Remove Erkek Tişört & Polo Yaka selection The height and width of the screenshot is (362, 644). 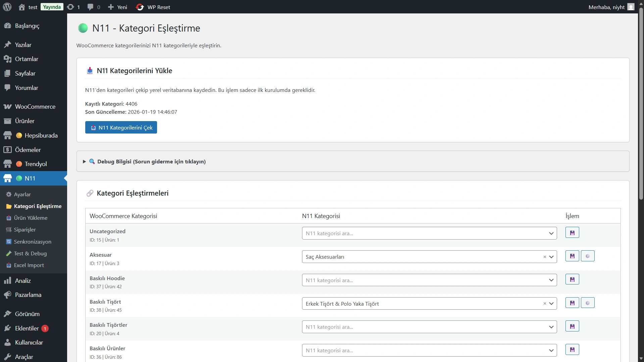click(544, 304)
